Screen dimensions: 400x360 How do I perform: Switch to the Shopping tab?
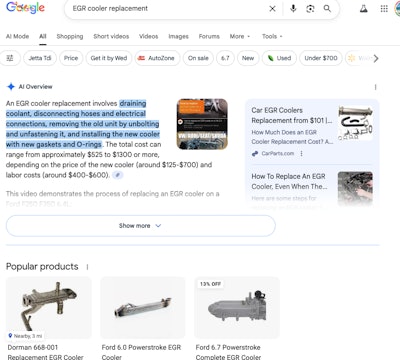tap(70, 36)
